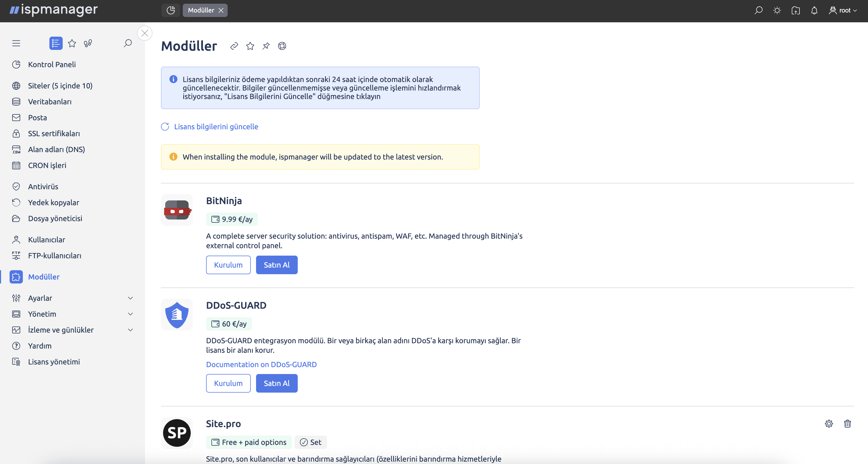Open Lisans yönetimi
This screenshot has width=868, height=464.
(x=54, y=362)
